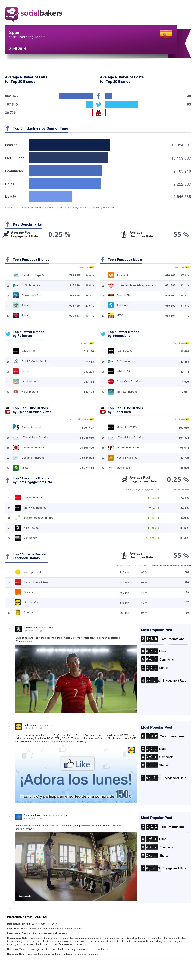Open the Nike Football video thumbnail
The image size is (196, 980).
point(76,678)
